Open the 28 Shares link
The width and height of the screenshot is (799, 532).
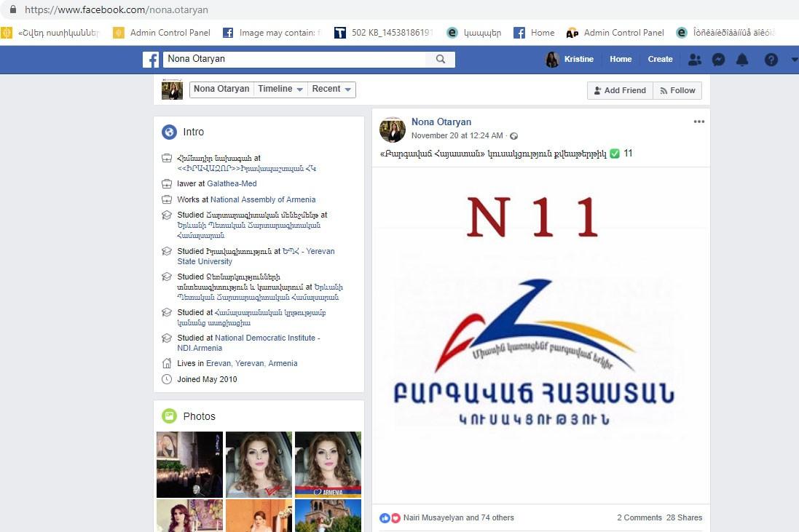pos(685,517)
